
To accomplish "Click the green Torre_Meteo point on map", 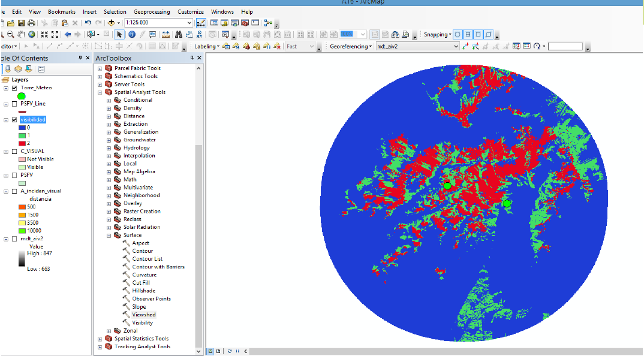I will click(x=447, y=186).
